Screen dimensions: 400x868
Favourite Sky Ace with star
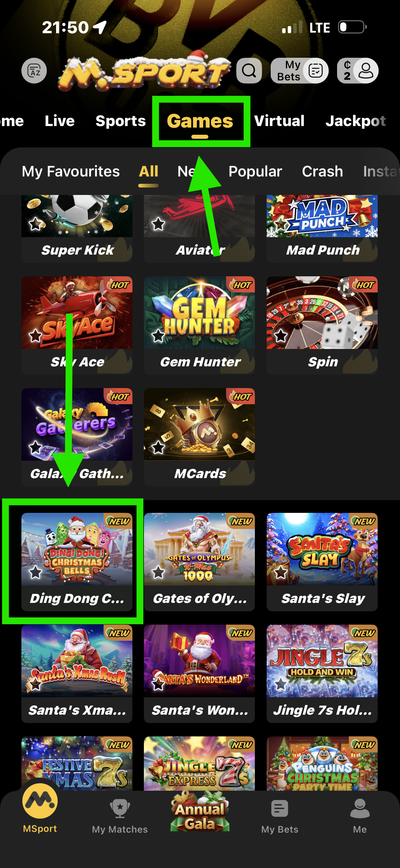[35, 336]
